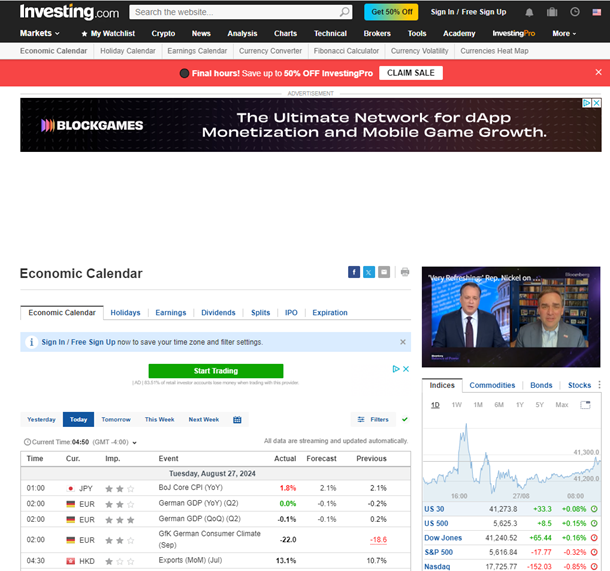Click the US flag edition icon

(x=596, y=12)
